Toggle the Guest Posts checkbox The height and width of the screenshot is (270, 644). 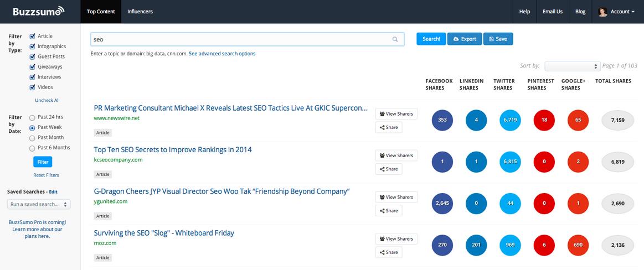[x=33, y=56]
